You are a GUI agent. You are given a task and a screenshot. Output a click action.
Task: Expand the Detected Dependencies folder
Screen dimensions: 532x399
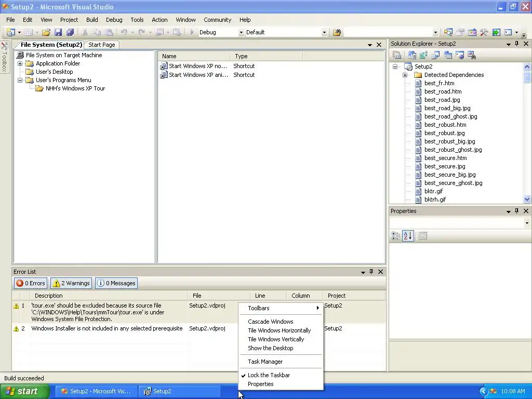405,75
